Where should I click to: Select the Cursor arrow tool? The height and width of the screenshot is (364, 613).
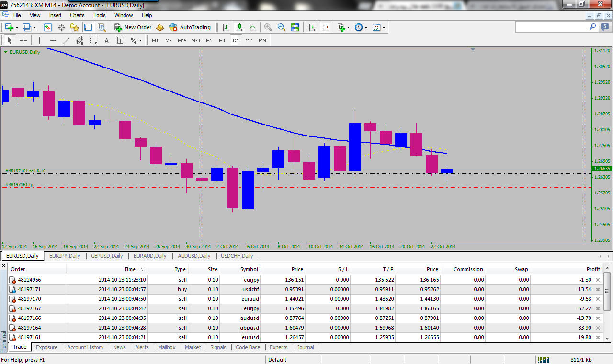click(x=9, y=40)
